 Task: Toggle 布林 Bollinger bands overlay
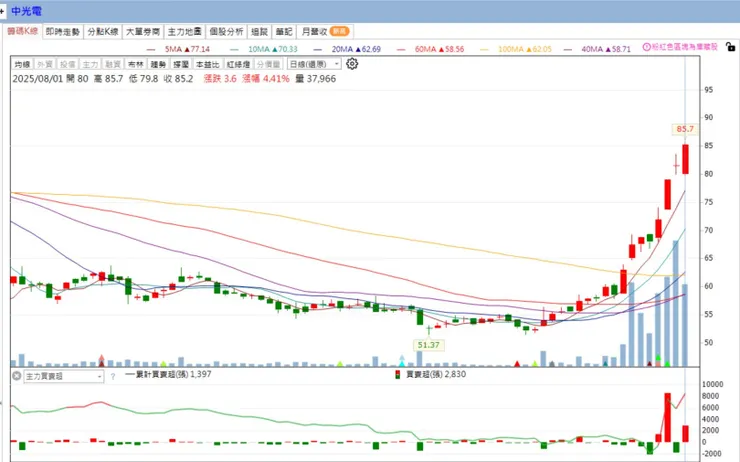(x=135, y=64)
